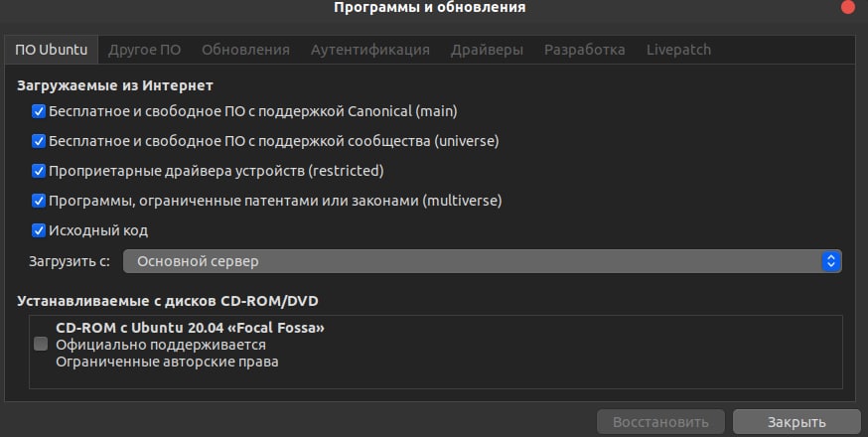
Task: Click the "Восстановить" button
Action: (660, 422)
